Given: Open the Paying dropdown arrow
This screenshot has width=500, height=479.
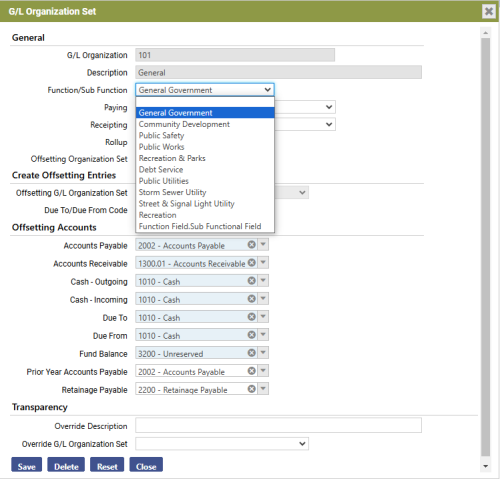Looking at the screenshot, I should [x=329, y=107].
